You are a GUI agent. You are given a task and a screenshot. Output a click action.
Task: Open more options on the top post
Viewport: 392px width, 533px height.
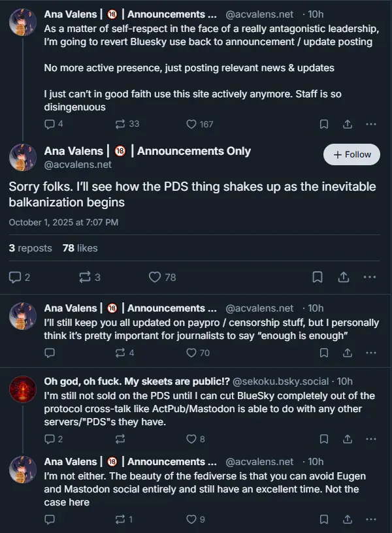point(370,124)
